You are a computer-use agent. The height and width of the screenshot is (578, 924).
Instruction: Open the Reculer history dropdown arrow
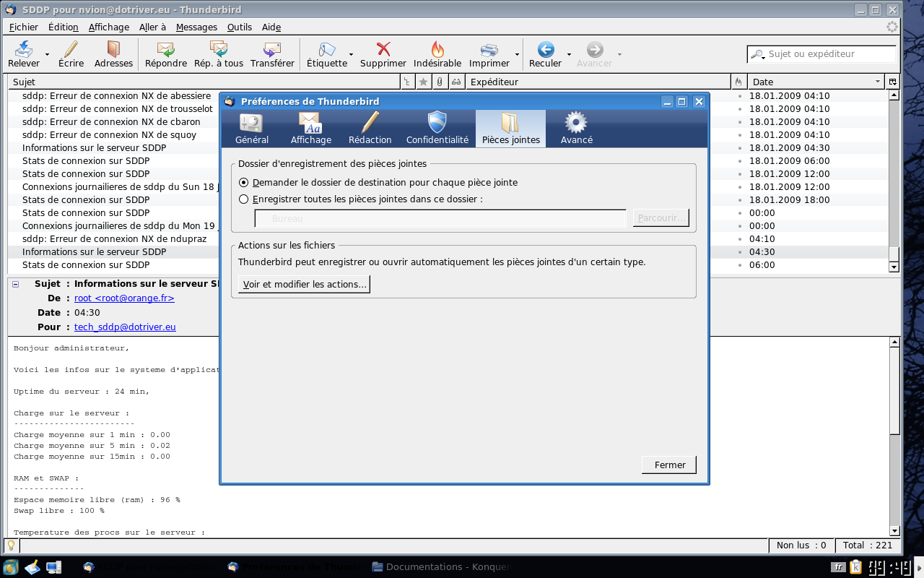coord(569,54)
